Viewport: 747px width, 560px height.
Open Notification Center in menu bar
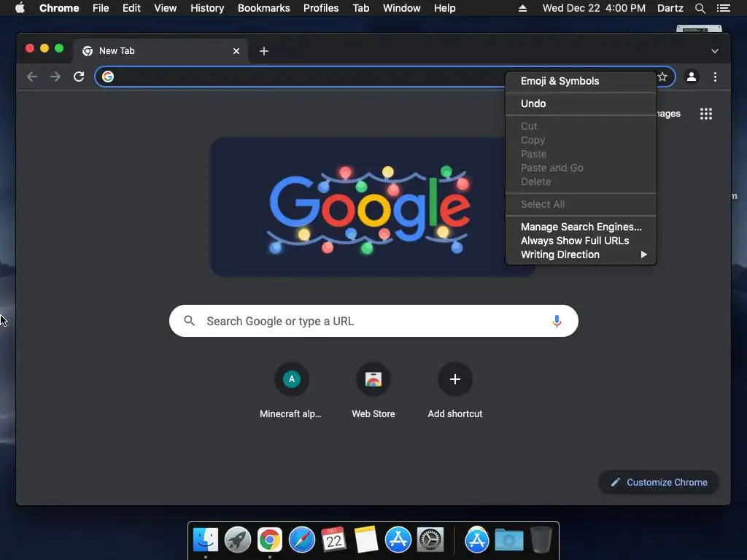click(x=723, y=8)
